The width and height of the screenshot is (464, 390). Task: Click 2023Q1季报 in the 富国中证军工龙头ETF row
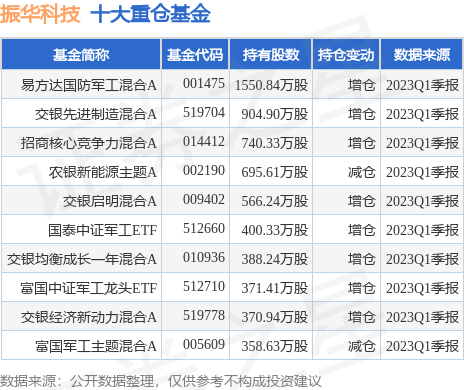422,288
